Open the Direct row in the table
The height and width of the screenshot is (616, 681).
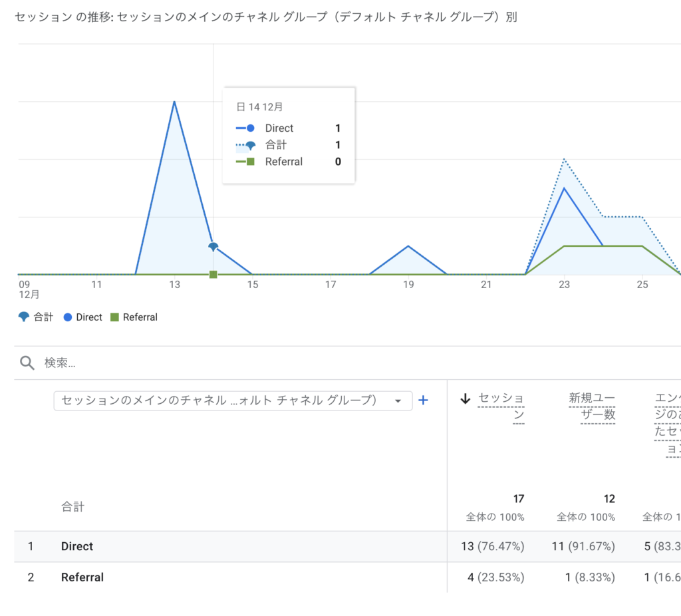pyautogui.click(x=76, y=546)
